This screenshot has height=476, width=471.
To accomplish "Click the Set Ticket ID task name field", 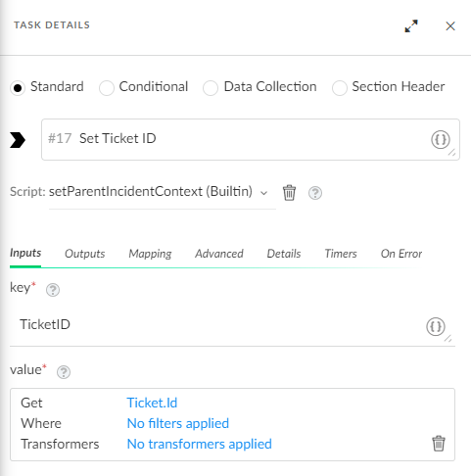I will [251, 139].
